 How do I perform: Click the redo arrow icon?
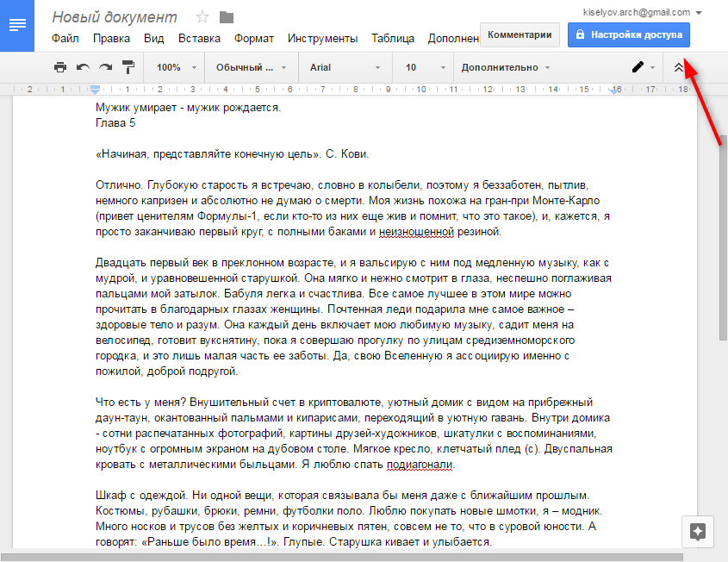click(105, 67)
